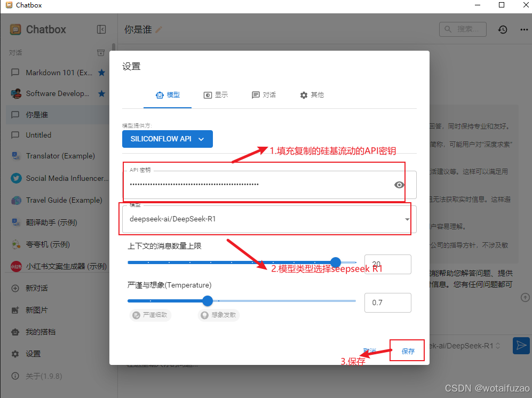Switch to the 其他 settings tab

point(312,95)
